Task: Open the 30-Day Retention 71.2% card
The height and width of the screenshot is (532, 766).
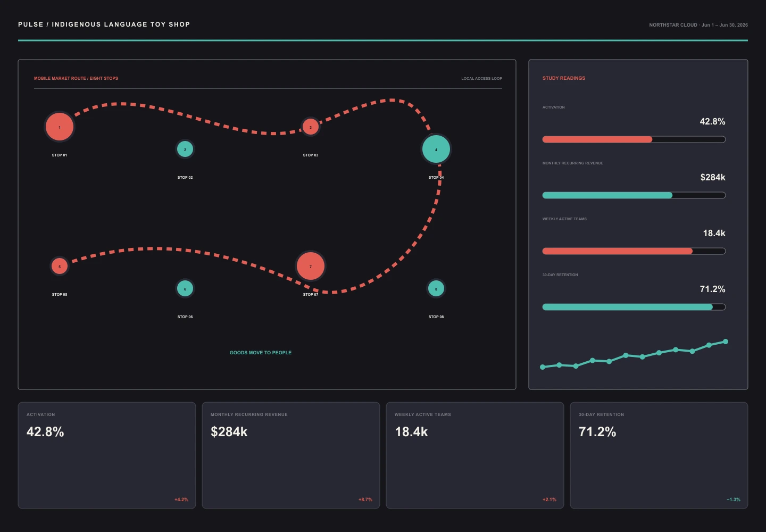Action: 659,455
